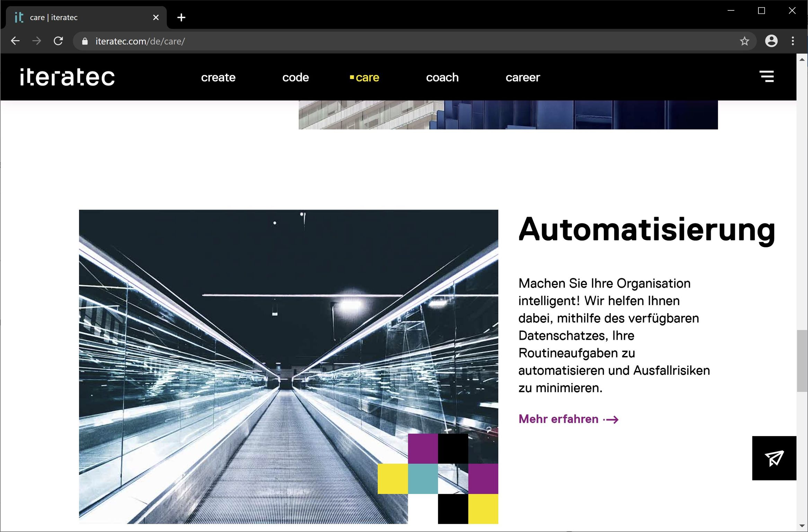808x532 pixels.
Task: Maximize the browser window
Action: tap(762, 11)
